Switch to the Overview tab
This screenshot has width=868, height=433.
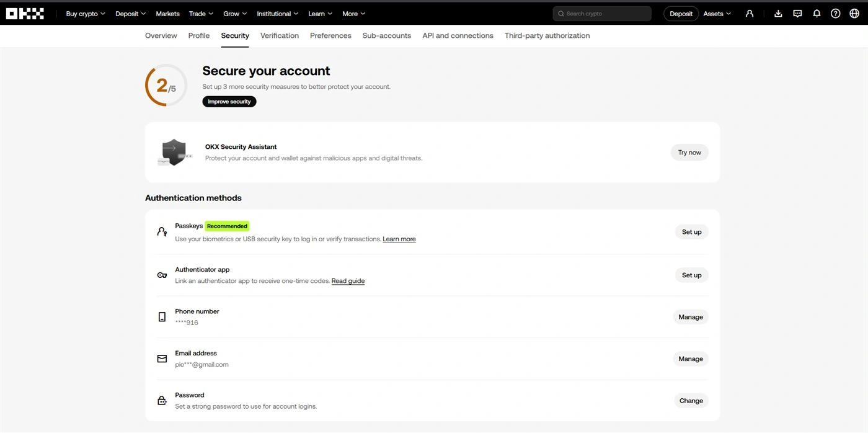(x=161, y=35)
